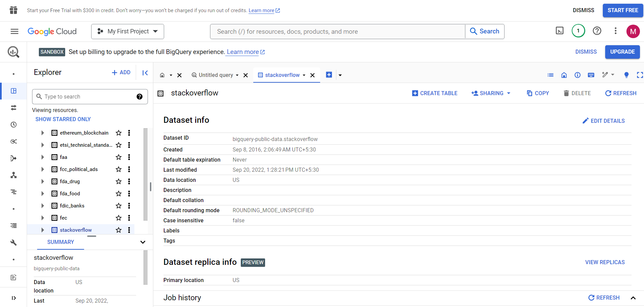644x307 pixels.
Task: Open the My First Project dropdown
Action: click(x=127, y=31)
